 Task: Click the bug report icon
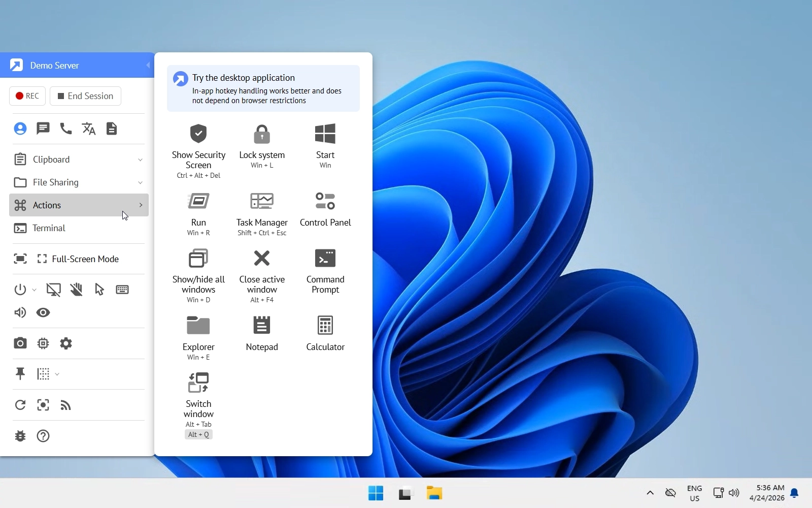tap(20, 436)
